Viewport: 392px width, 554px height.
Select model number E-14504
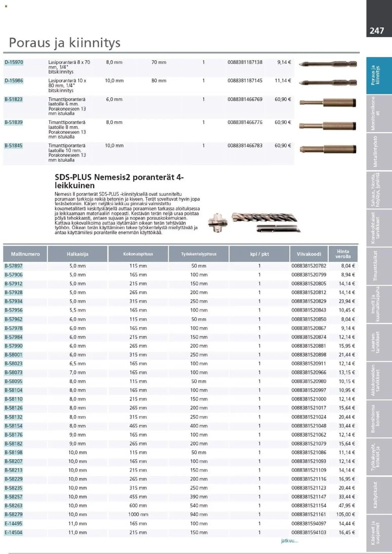[14, 532]
